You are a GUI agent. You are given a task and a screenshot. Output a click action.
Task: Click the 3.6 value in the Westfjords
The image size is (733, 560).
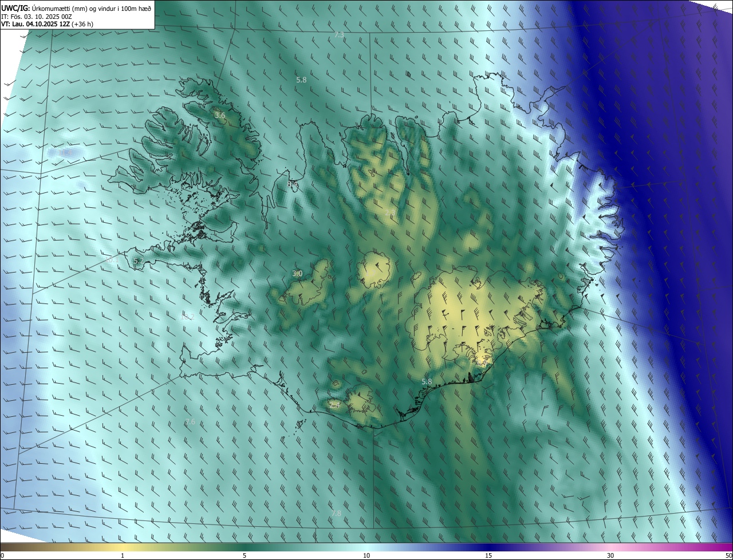pyautogui.click(x=220, y=116)
